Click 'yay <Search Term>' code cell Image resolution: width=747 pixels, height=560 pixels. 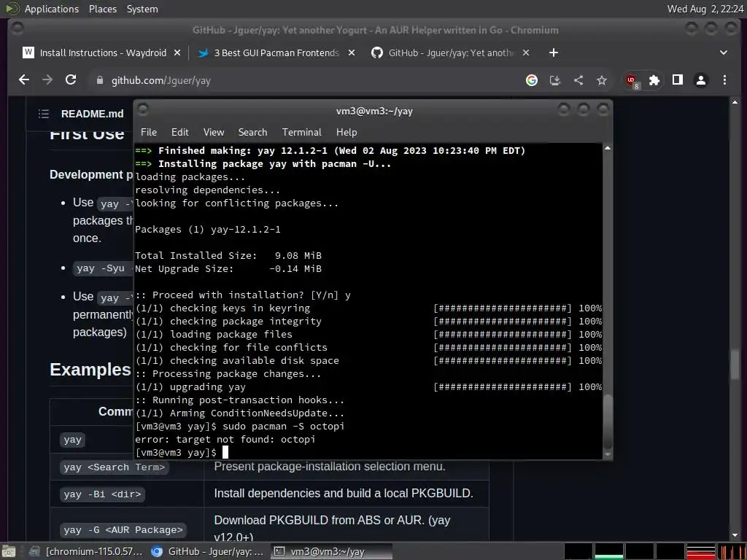click(114, 467)
